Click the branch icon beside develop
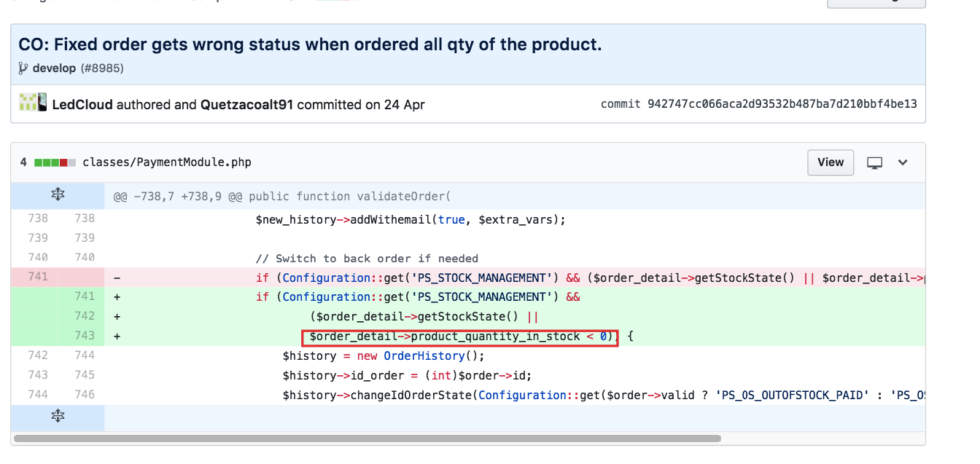Viewport: 980px width, 464px height. pyautogui.click(x=24, y=68)
